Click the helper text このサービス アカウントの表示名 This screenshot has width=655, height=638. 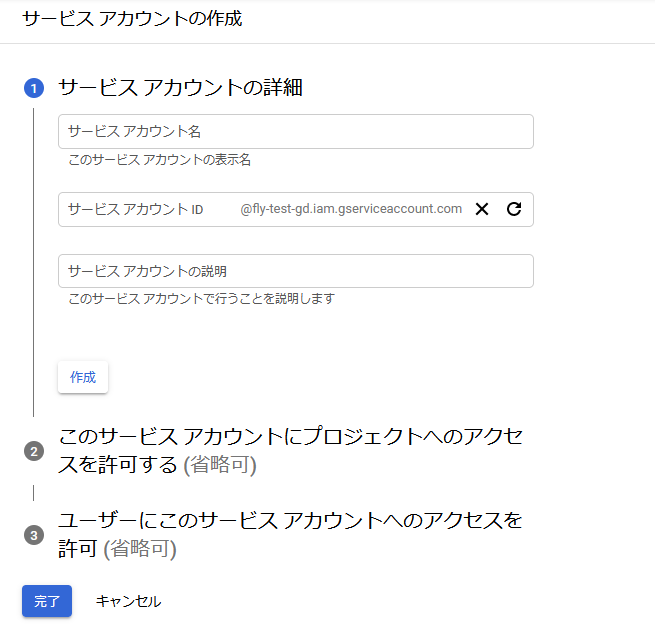[x=160, y=160]
